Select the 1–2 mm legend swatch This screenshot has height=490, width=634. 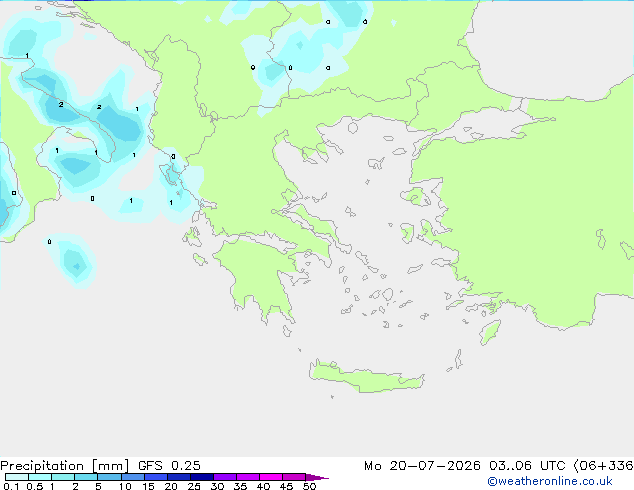coord(63,477)
